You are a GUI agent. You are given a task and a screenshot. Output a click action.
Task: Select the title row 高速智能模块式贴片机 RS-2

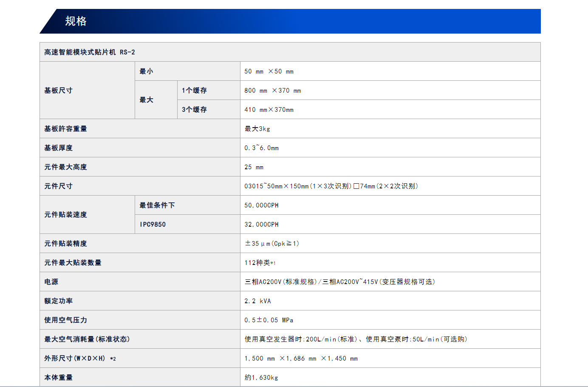coord(290,52)
